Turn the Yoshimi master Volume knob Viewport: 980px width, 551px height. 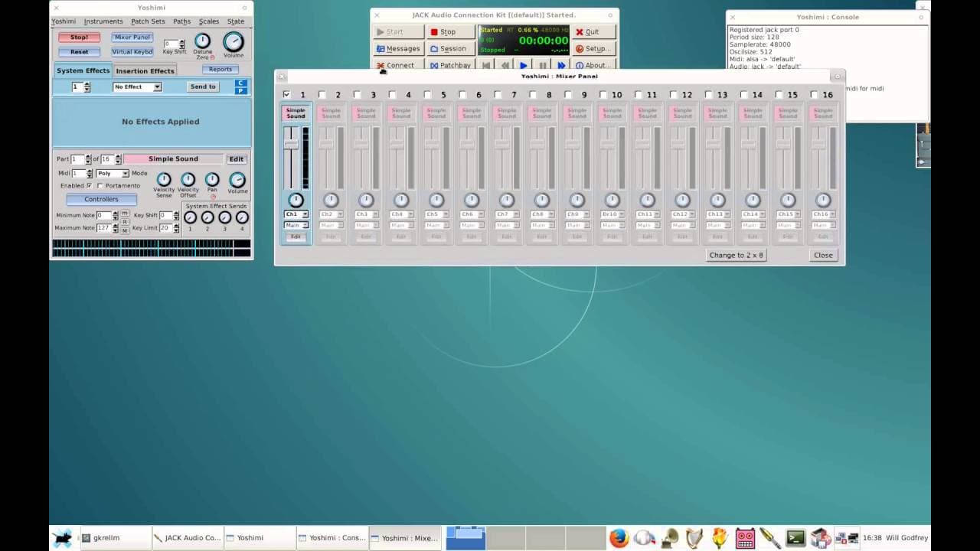[x=234, y=41]
